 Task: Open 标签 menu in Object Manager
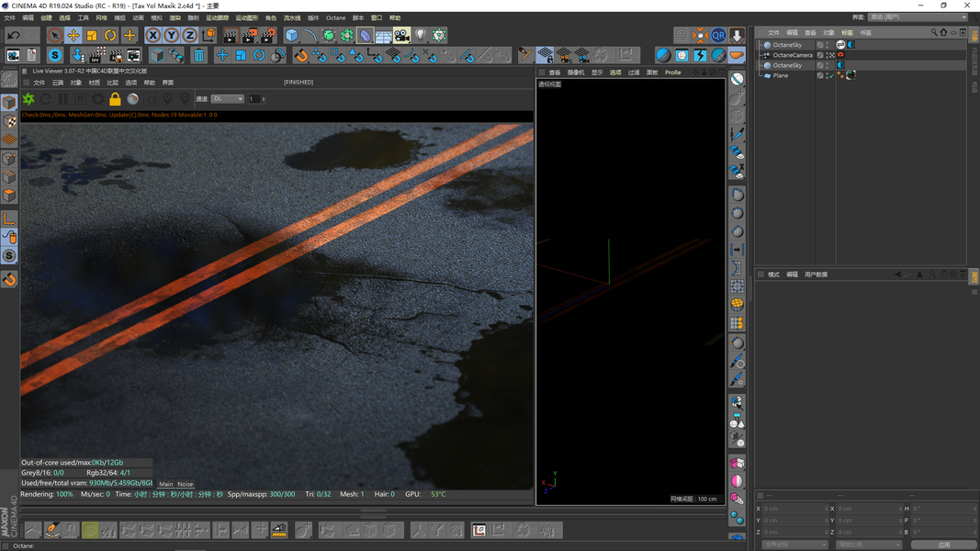[847, 32]
